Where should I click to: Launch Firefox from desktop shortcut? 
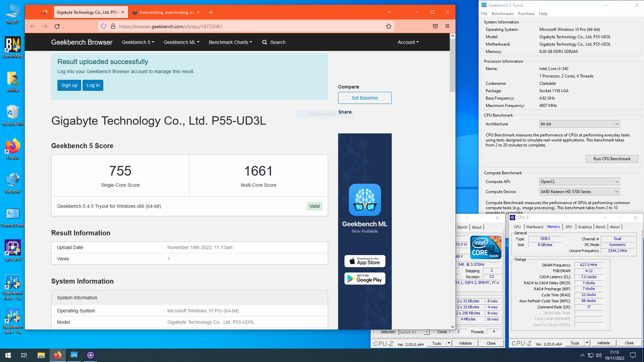tap(12, 149)
